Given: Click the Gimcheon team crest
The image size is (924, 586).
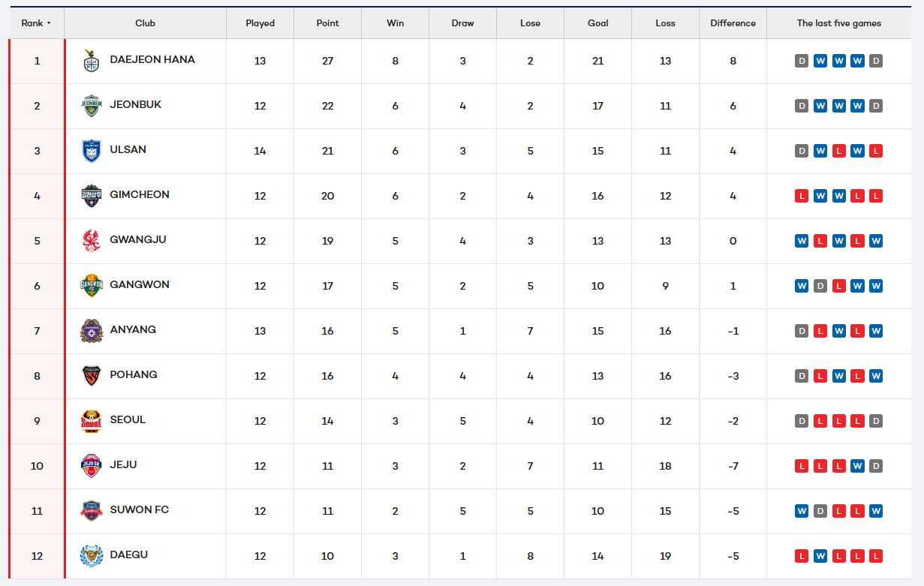Looking at the screenshot, I should point(91,196).
